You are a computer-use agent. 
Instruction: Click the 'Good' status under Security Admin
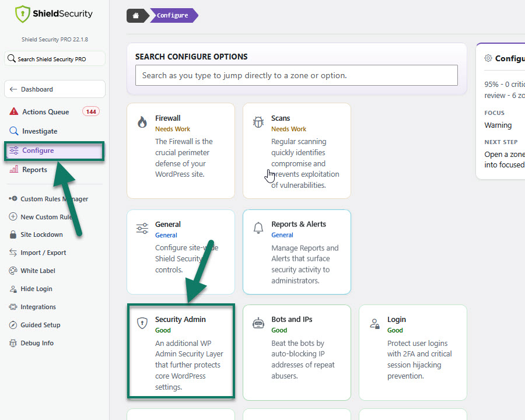[163, 330]
